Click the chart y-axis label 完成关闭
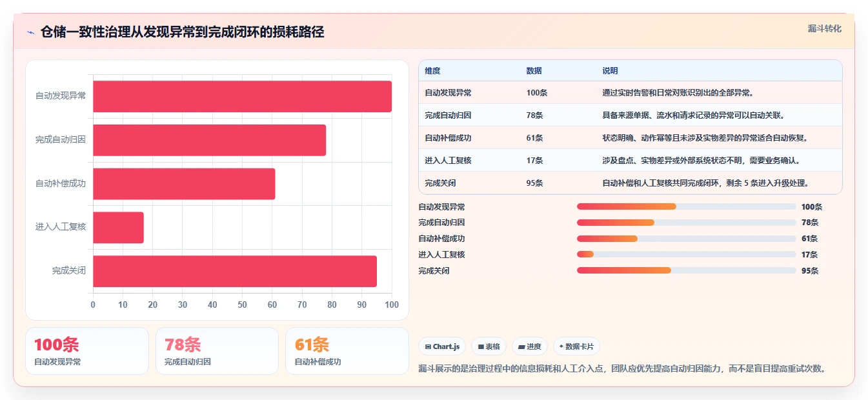868x400 pixels. pos(69,271)
